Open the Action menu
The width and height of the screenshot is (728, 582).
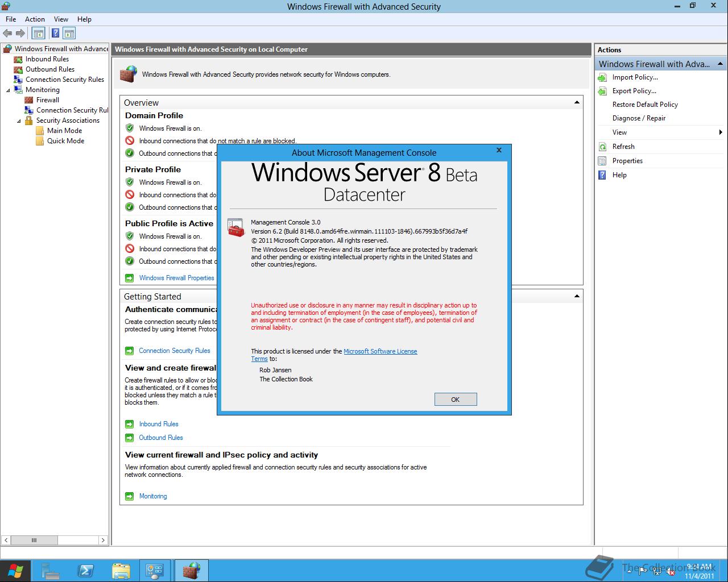click(35, 19)
